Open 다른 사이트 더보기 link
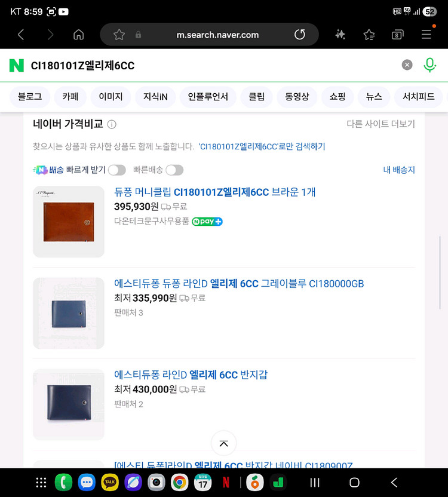 pos(381,124)
